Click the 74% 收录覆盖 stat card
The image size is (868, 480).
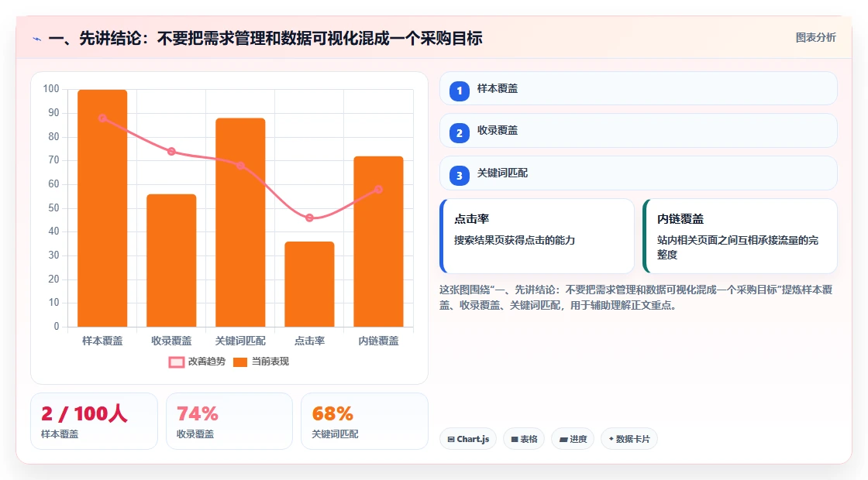coord(229,421)
